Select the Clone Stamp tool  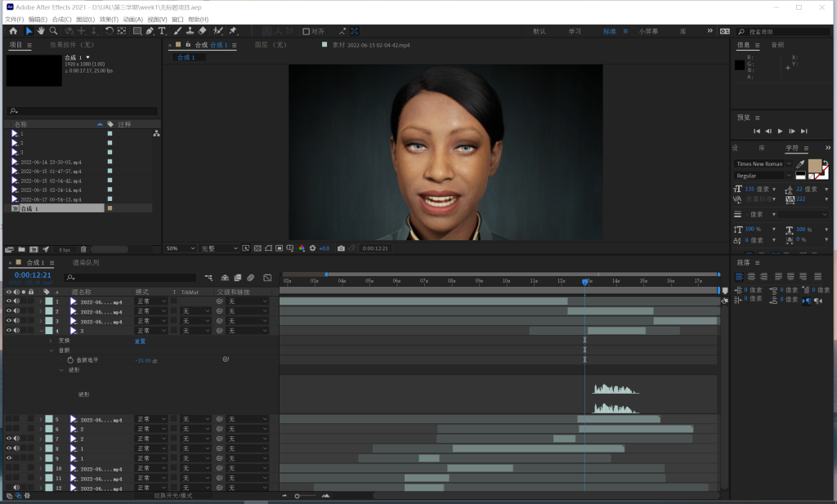click(x=190, y=31)
